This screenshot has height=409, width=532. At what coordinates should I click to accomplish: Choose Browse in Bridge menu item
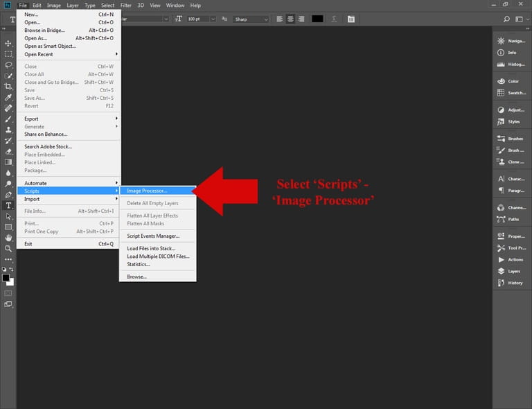coord(68,31)
